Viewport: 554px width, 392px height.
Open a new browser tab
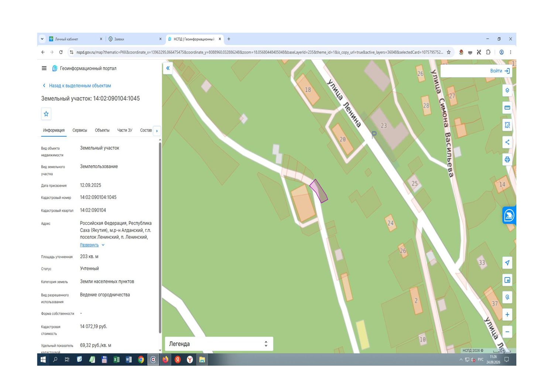click(x=229, y=39)
